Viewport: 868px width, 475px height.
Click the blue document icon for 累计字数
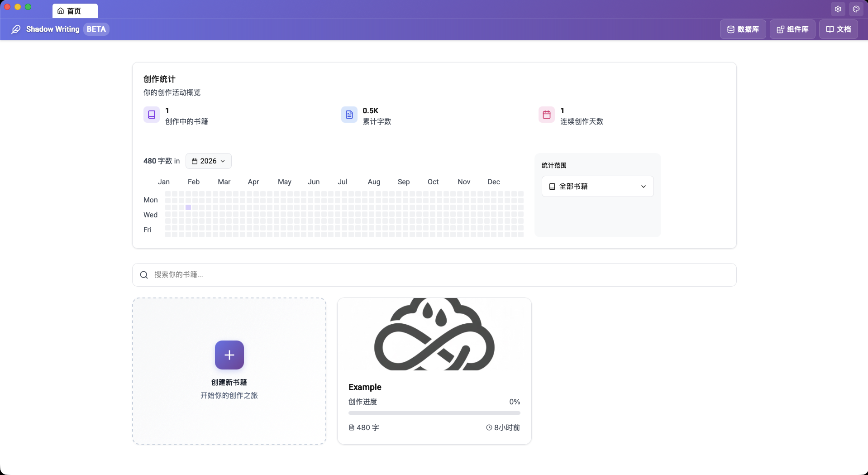pos(349,115)
